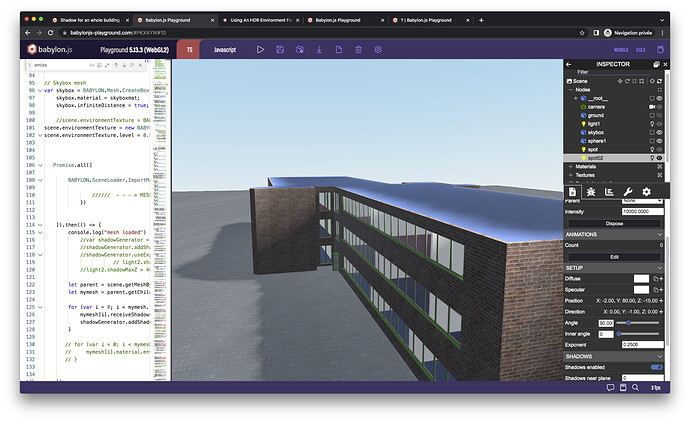This screenshot has width=690, height=422.
Task: Reload the browser page
Action: 51,33
